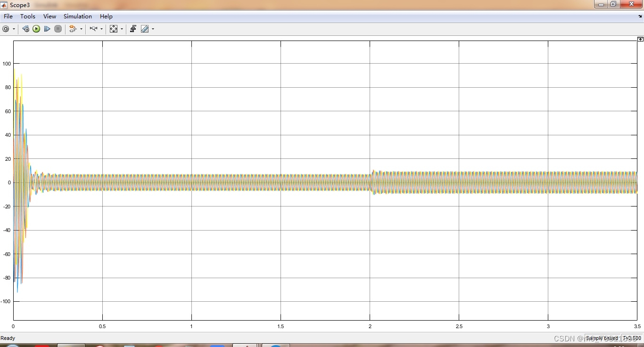Click the "Ready" status text
644x347 pixels.
[8, 338]
